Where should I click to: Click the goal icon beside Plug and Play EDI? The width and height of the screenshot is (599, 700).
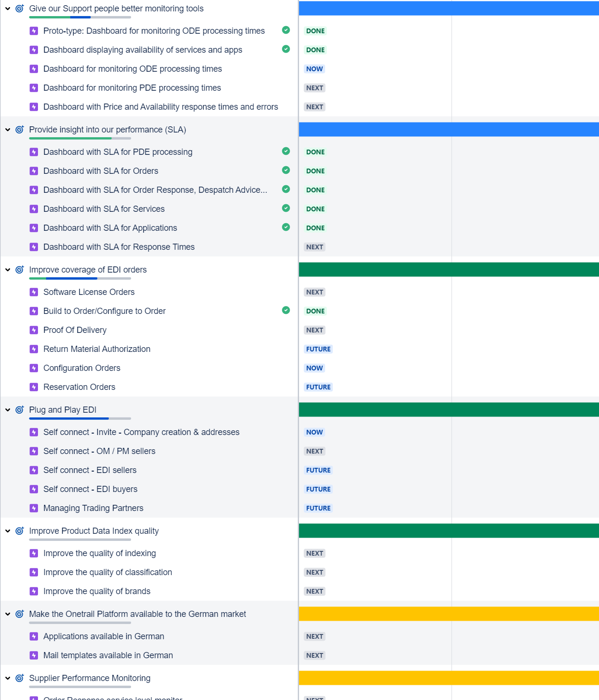[x=19, y=410]
